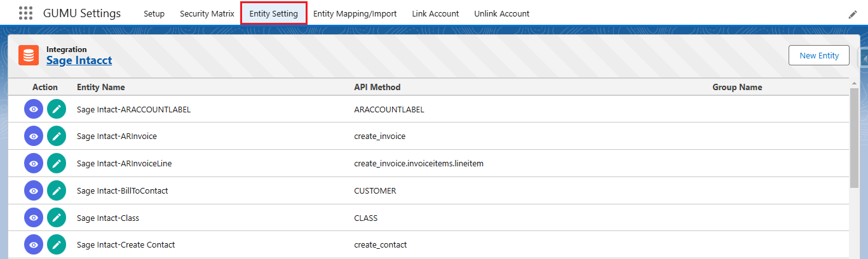This screenshot has height=259, width=868.
Task: Edit the Sage Intact-ARInvoiceLine entity
Action: [57, 163]
